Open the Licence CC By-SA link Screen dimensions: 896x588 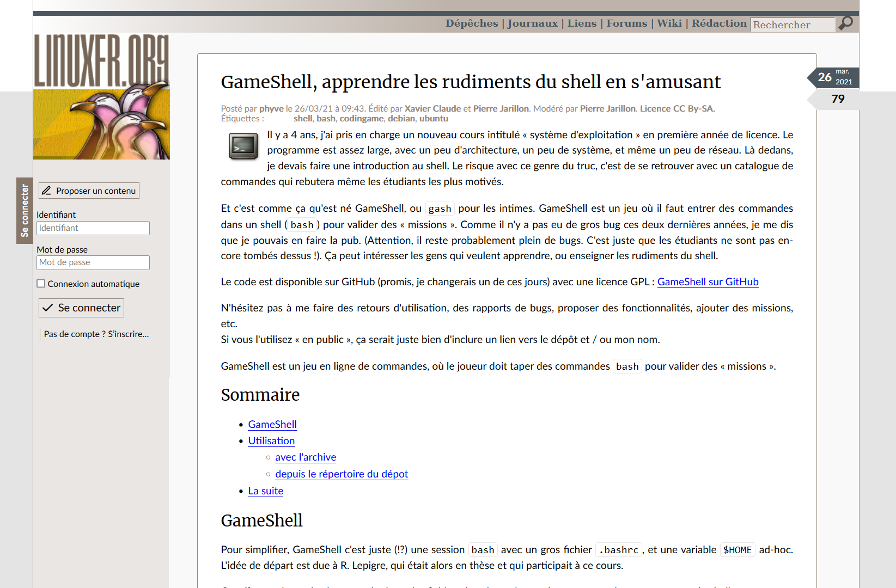(x=676, y=108)
